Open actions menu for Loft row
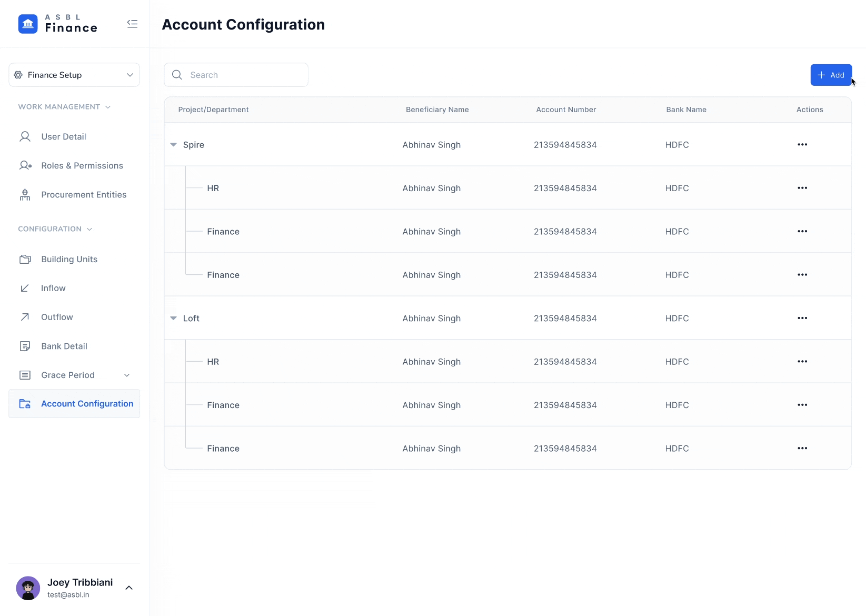Viewport: 866px width, 616px height. point(802,318)
